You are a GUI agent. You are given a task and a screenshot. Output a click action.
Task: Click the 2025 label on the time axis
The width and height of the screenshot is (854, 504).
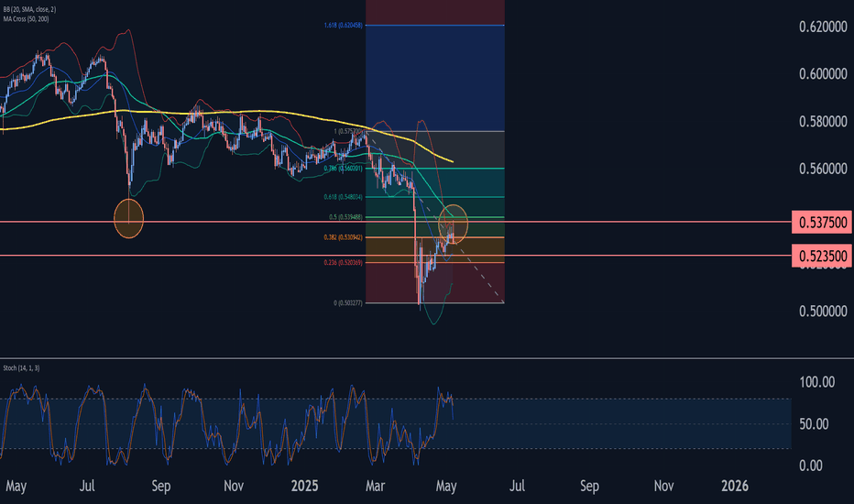tap(304, 486)
